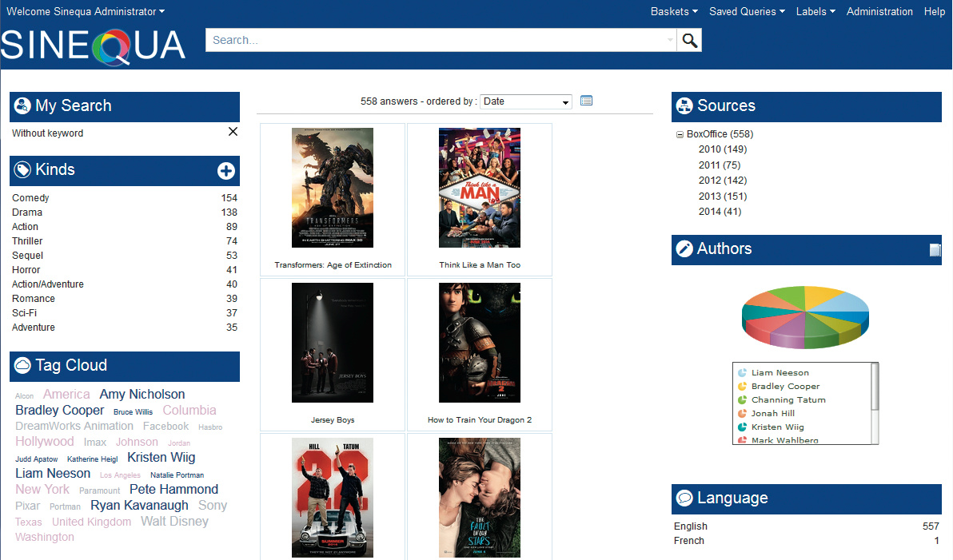Switch results to list view icon
The height and width of the screenshot is (560, 953).
click(x=586, y=101)
